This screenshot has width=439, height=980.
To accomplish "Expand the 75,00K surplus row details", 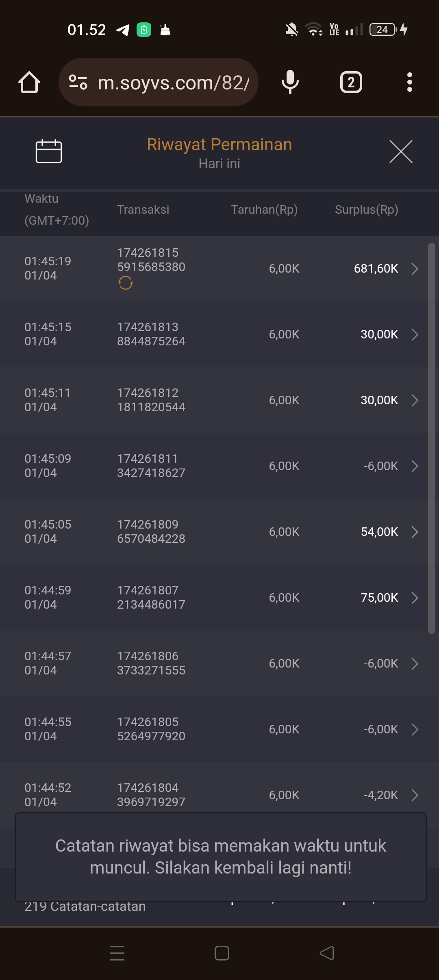I will 415,598.
